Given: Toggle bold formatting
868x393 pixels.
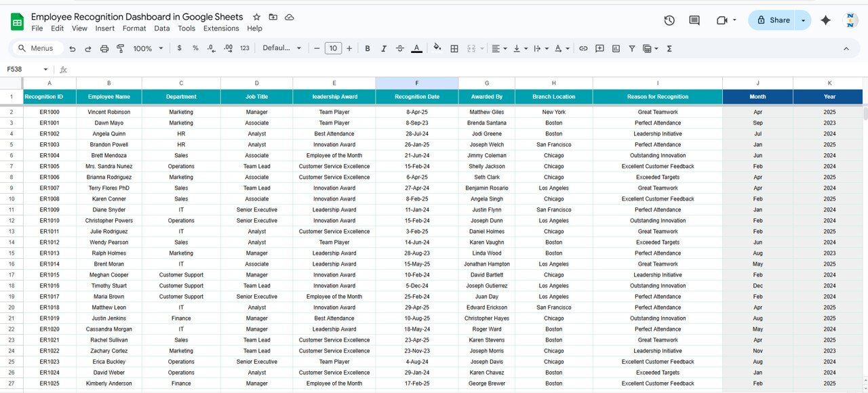Looking at the screenshot, I should tap(368, 49).
